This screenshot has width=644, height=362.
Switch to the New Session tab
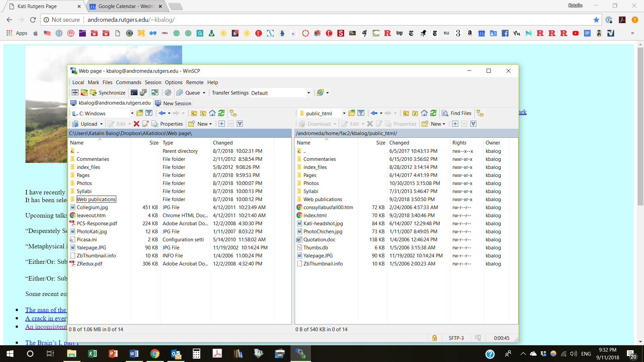[173, 103]
